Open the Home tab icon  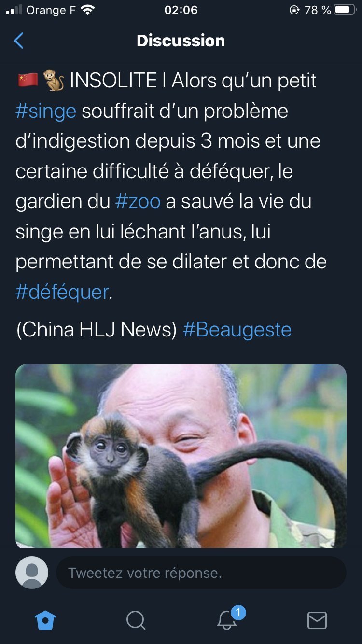coord(45,620)
